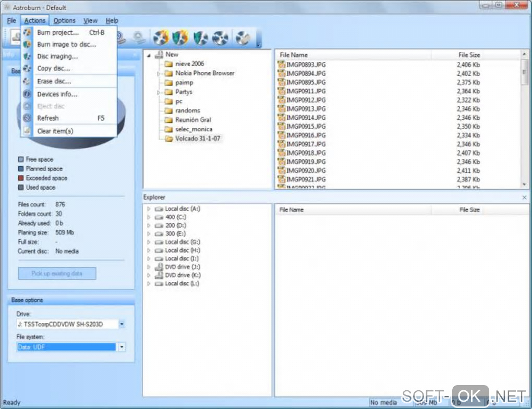
Task: Choose 'Burn project...' from Actions menu
Action: click(x=69, y=32)
